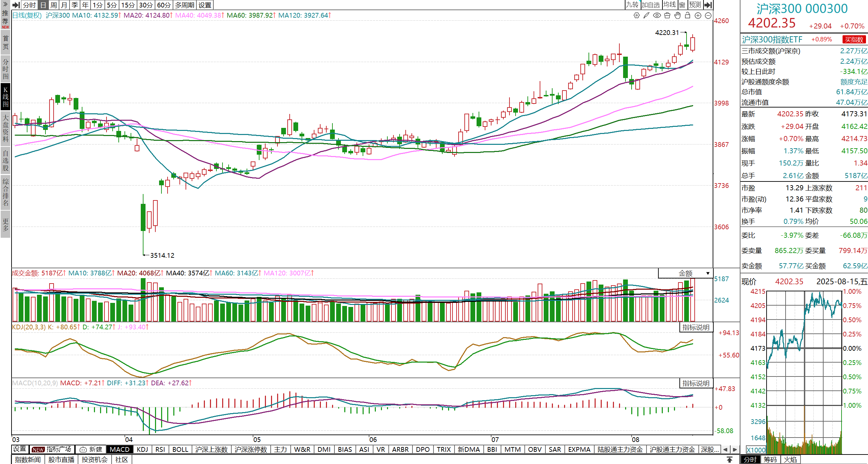
Task: Select the 周 weekly period tab
Action: tap(54, 5)
